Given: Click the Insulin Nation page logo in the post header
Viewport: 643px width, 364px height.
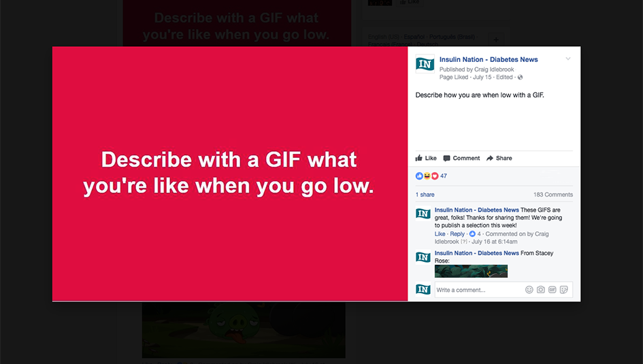Looking at the screenshot, I should coord(425,64).
